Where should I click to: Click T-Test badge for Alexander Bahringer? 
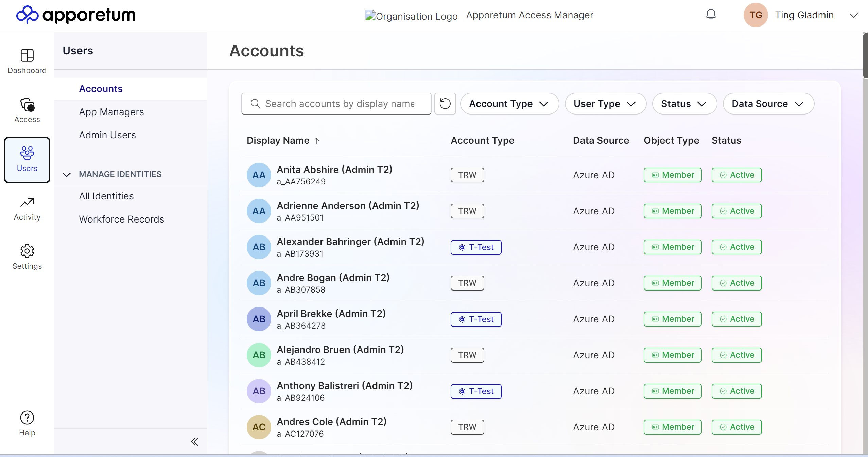[x=476, y=247]
